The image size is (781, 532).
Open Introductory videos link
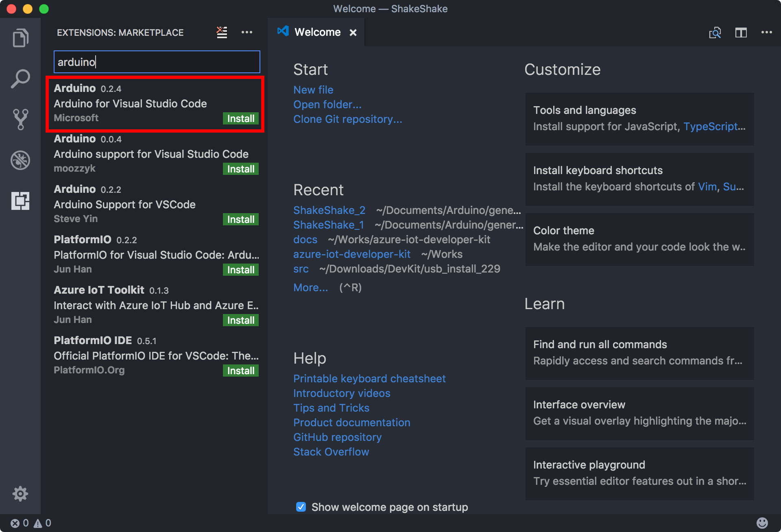click(x=342, y=393)
